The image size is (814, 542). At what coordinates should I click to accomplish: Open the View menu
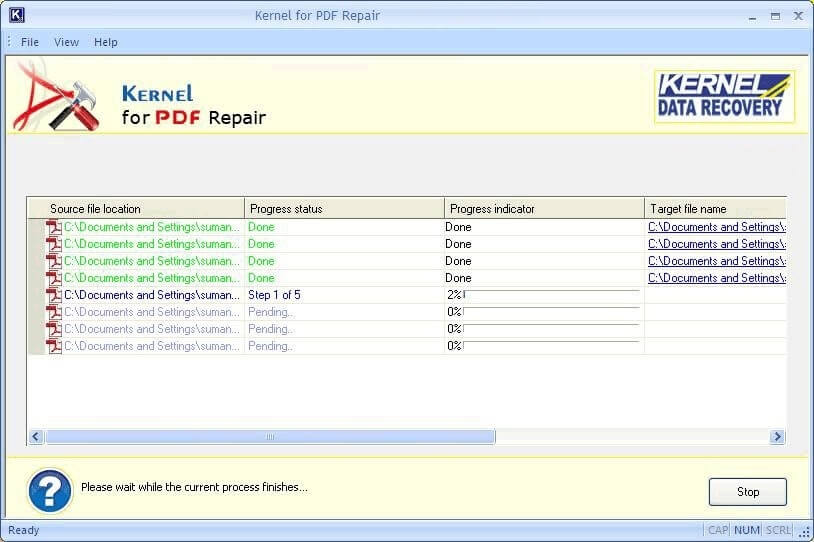pyautogui.click(x=66, y=42)
